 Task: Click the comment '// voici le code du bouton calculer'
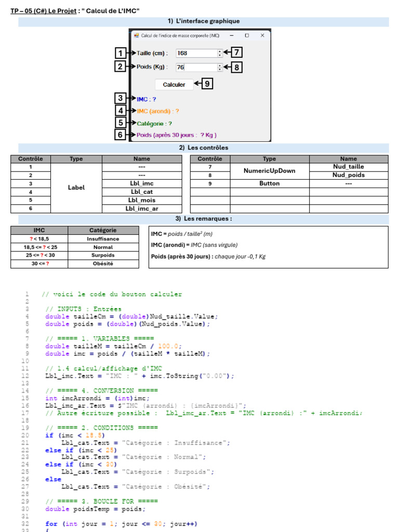coord(112,294)
